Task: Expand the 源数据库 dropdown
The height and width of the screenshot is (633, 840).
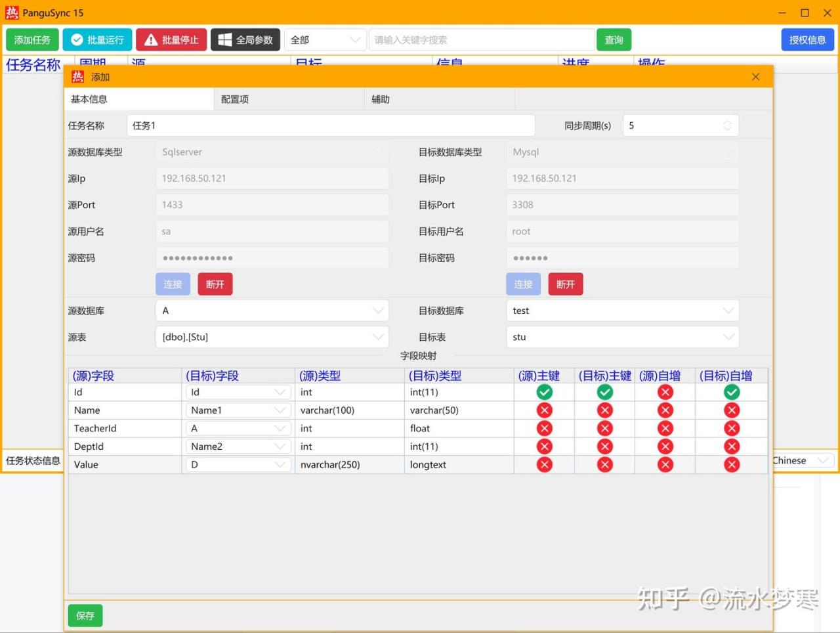Action: (x=378, y=311)
